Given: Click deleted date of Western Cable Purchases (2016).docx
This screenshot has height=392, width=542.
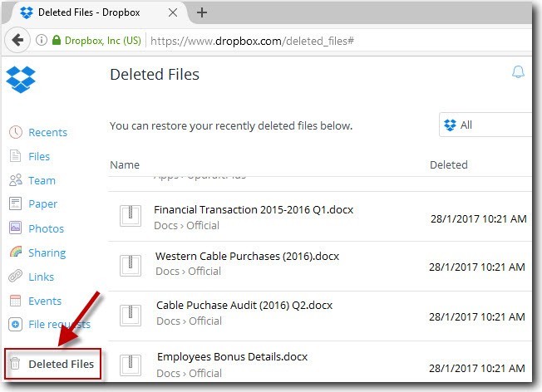Looking at the screenshot, I should [477, 267].
